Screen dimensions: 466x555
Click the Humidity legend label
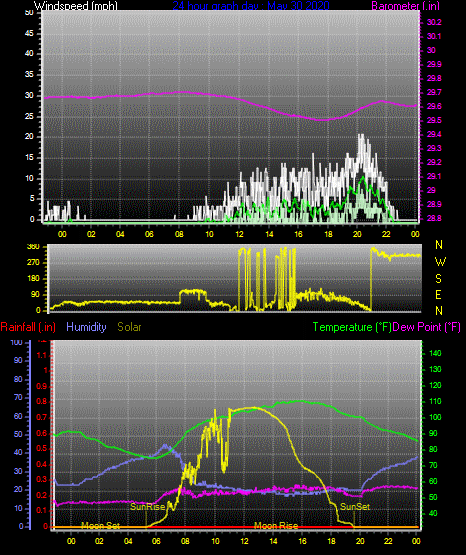(x=86, y=327)
